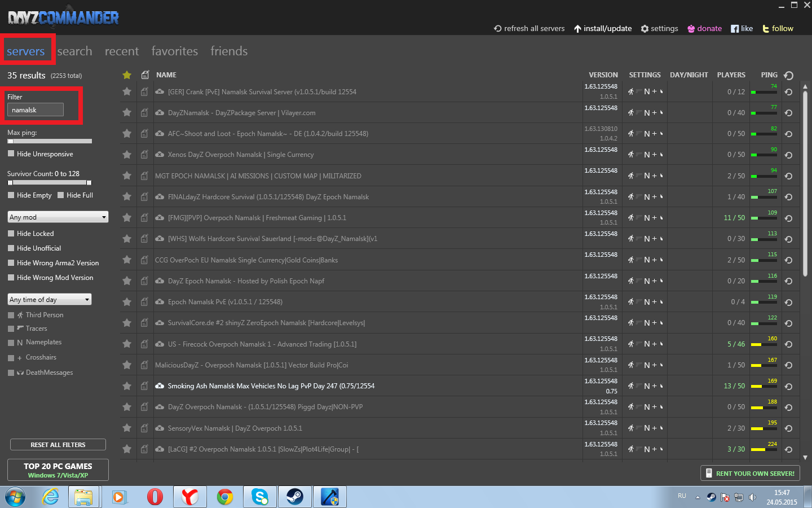The height and width of the screenshot is (508, 812).
Task: Click the Filter text field
Action: pos(36,110)
